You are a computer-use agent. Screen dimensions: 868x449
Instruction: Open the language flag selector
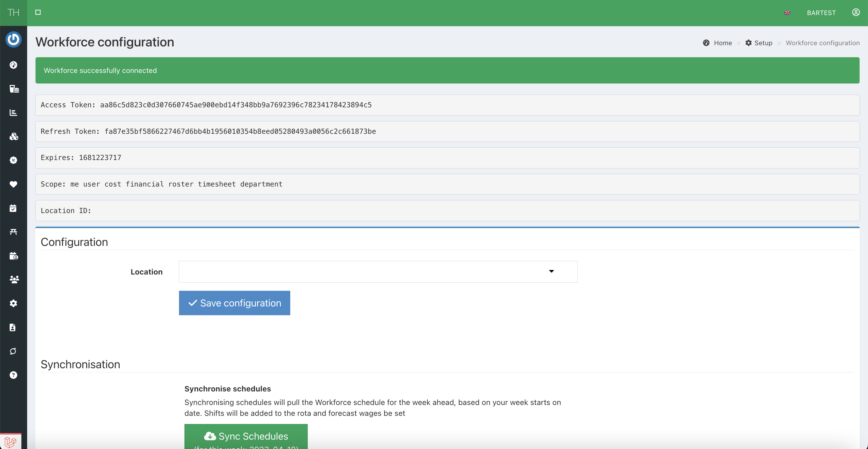pyautogui.click(x=787, y=13)
